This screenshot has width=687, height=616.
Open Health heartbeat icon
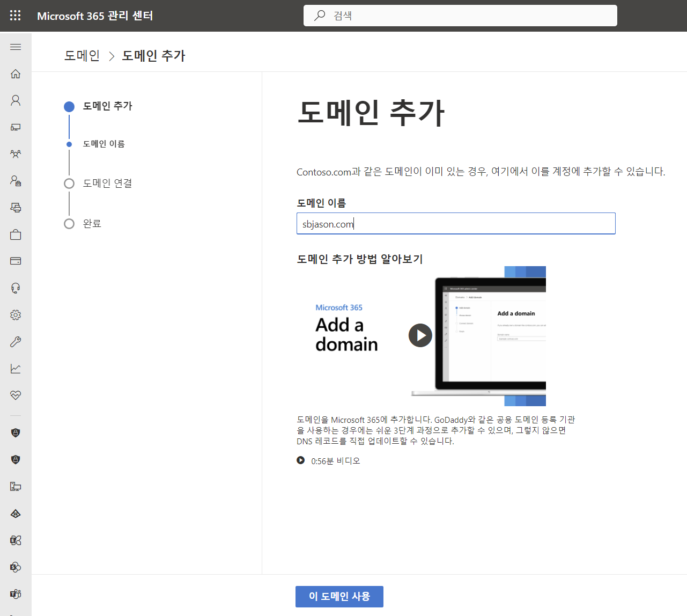(16, 395)
